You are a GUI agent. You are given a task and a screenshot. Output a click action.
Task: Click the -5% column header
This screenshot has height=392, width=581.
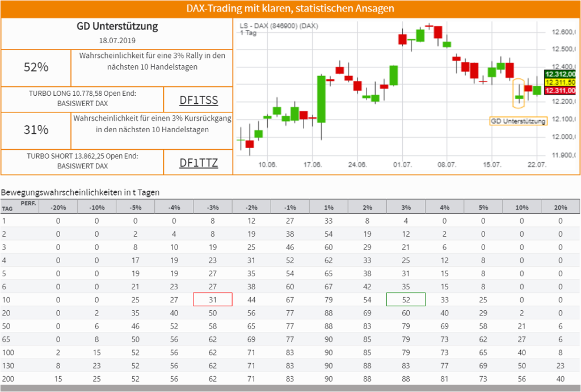(135, 208)
